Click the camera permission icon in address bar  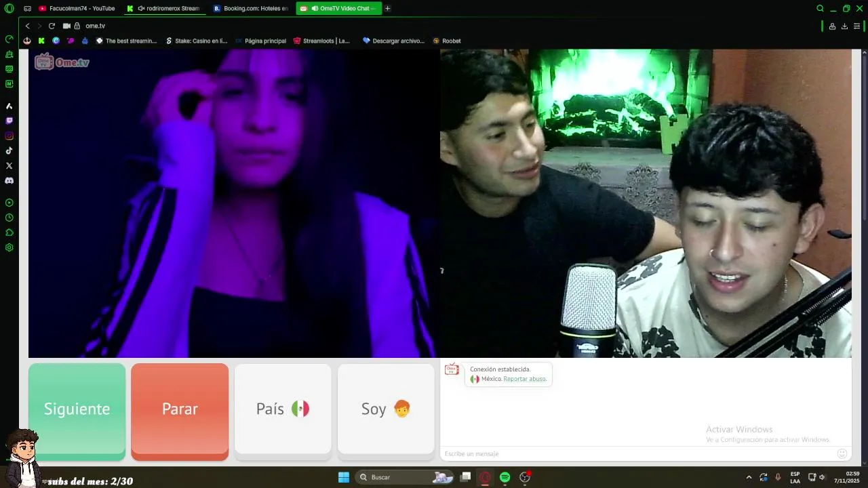pos(66,26)
